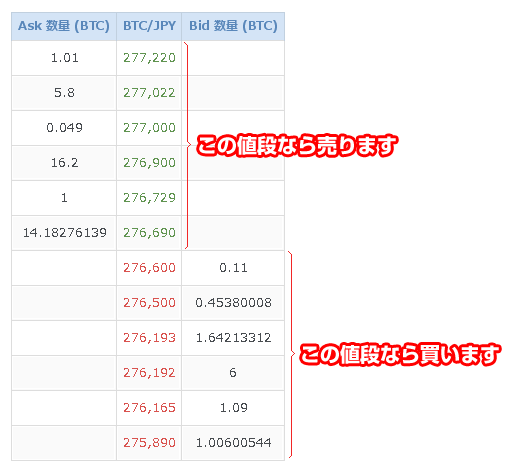The width and height of the screenshot is (512, 473).
Task: Click ask quantity 1.01
Action: (x=64, y=58)
